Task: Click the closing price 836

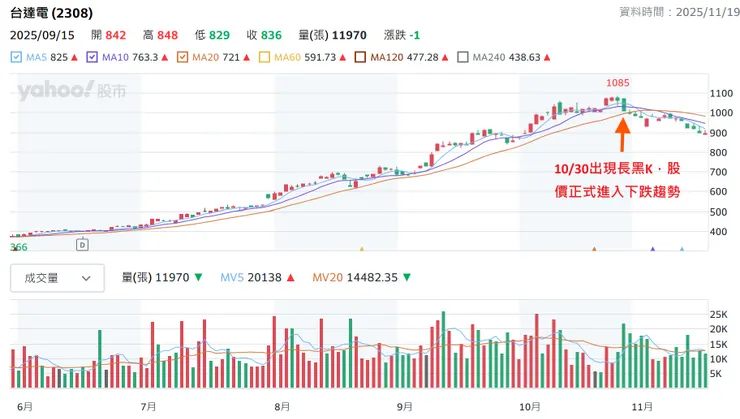Action: coord(271,35)
